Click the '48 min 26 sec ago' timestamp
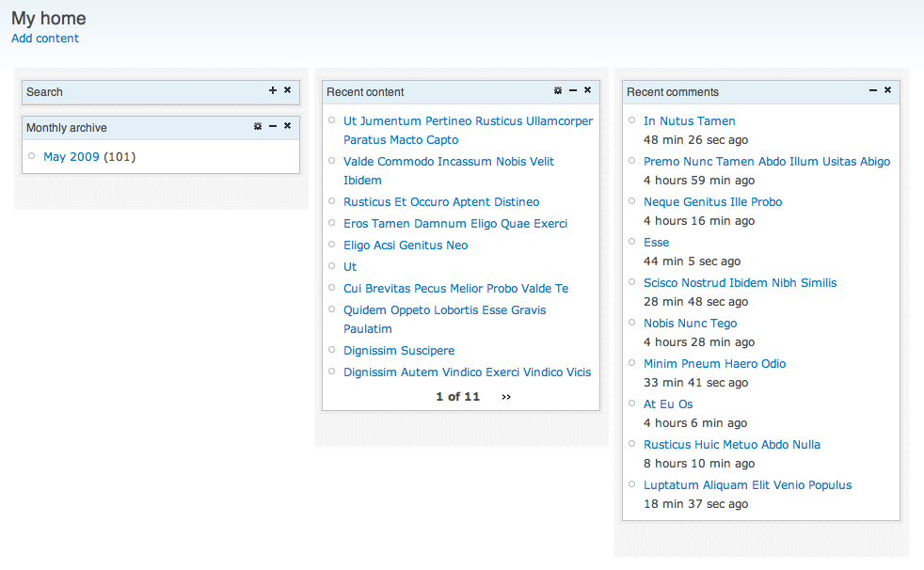The width and height of the screenshot is (924, 570). click(696, 140)
